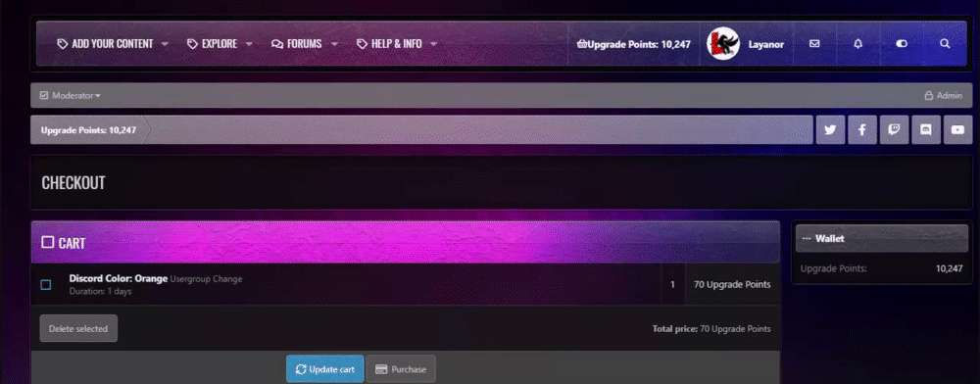Open the messages envelope icon
980x384 pixels.
point(814,44)
